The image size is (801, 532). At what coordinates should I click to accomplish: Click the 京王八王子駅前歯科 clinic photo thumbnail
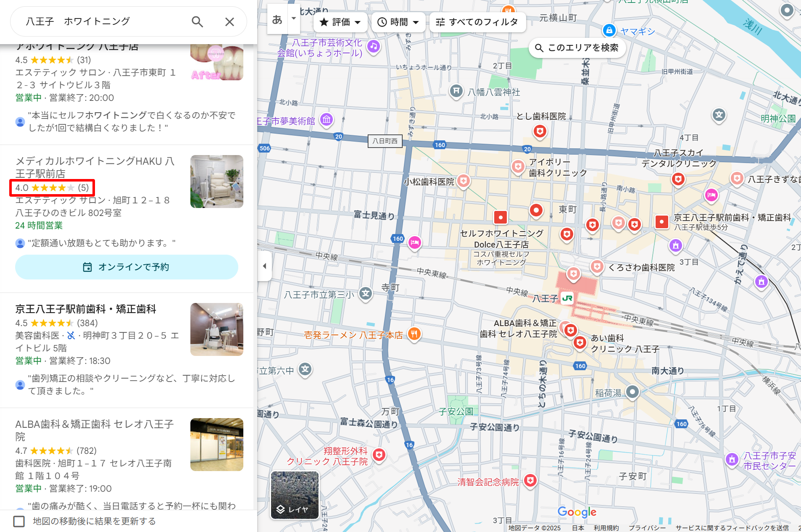[x=217, y=329]
